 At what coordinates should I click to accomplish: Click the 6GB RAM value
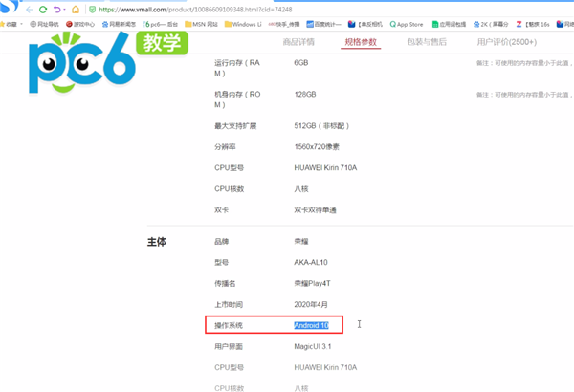pos(301,62)
